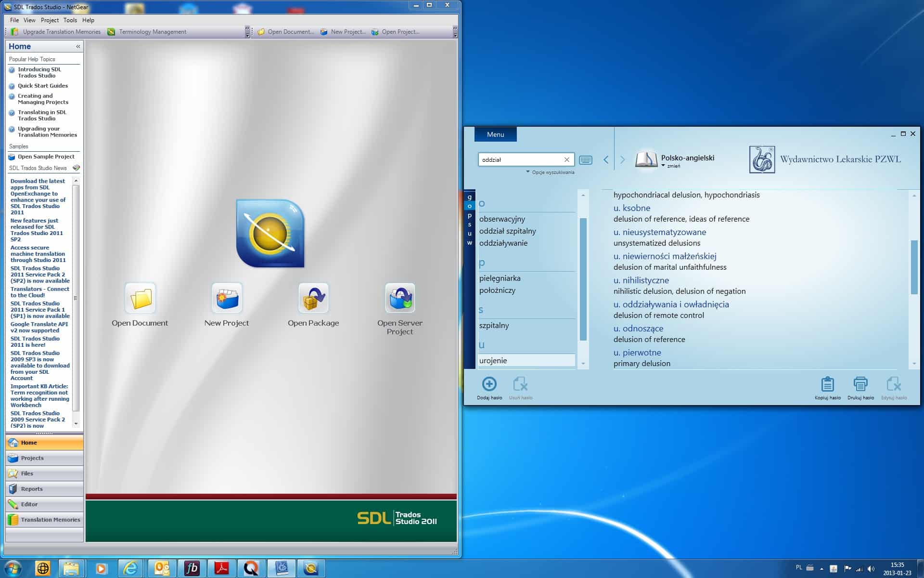The image size is (924, 578).
Task: Click the news panel scrollbar down arrow
Action: coord(76,424)
